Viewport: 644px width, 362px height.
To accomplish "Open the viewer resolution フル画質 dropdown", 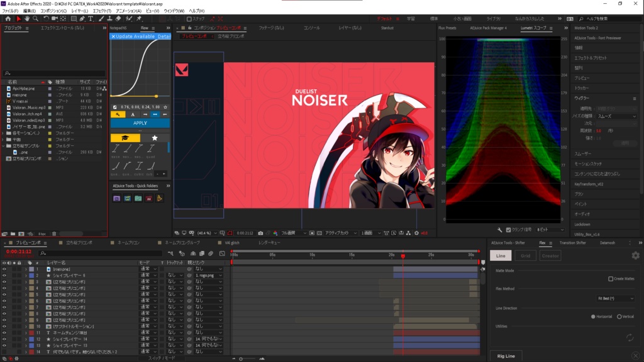I will 293,233.
